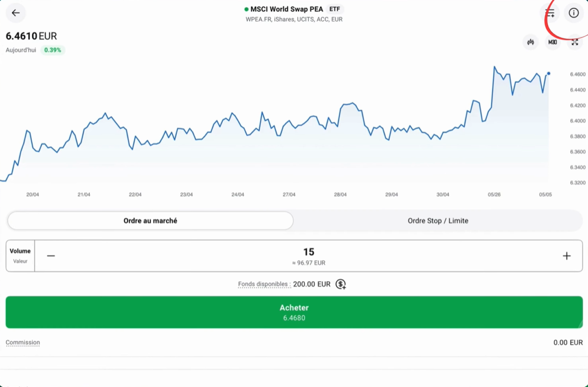Click the ≈ 96.97 EUR estimate
This screenshot has height=387, width=588.
click(309, 263)
